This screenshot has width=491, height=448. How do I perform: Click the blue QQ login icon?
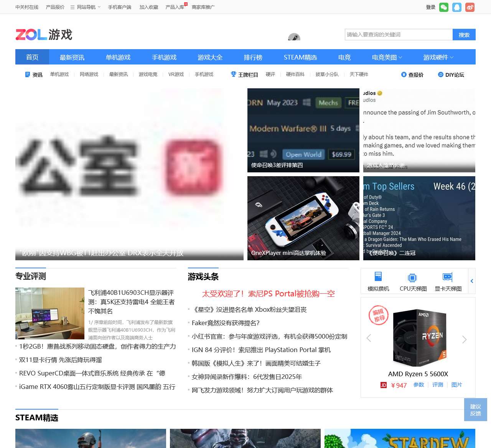point(457,7)
